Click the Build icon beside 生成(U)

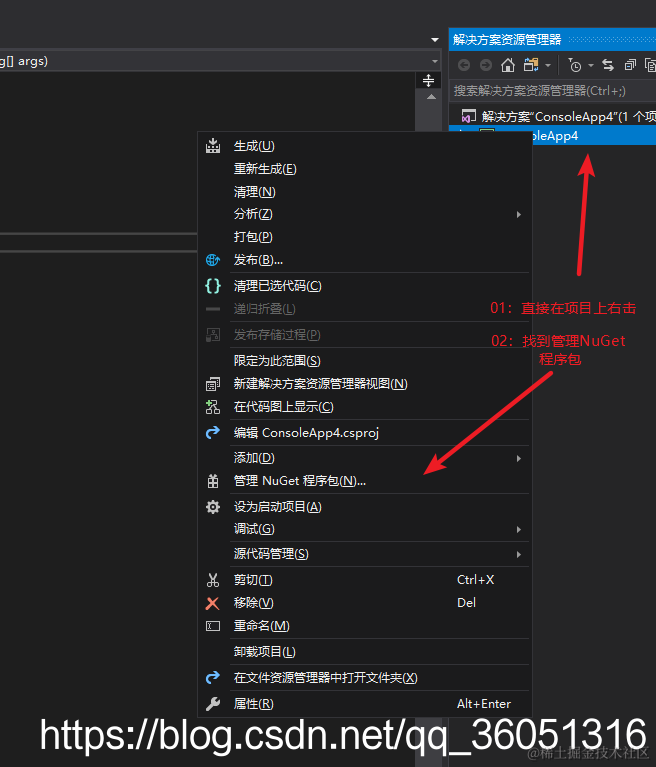click(x=213, y=146)
